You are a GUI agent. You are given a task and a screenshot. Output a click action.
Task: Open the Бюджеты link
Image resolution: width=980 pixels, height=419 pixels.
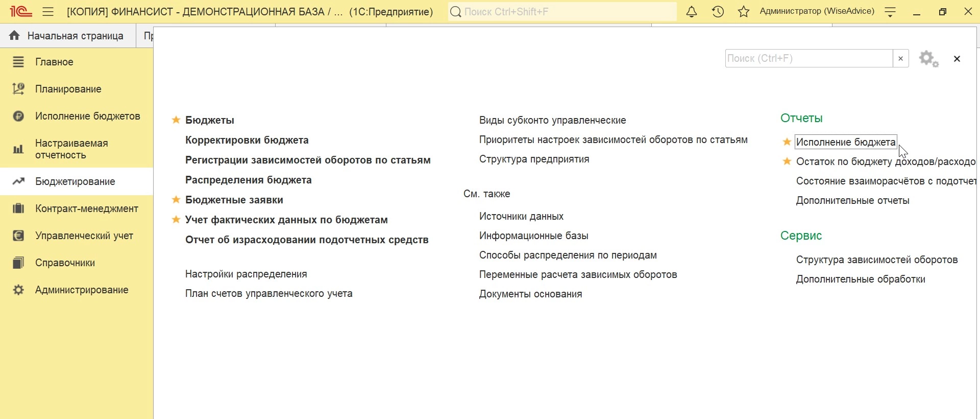pos(210,120)
